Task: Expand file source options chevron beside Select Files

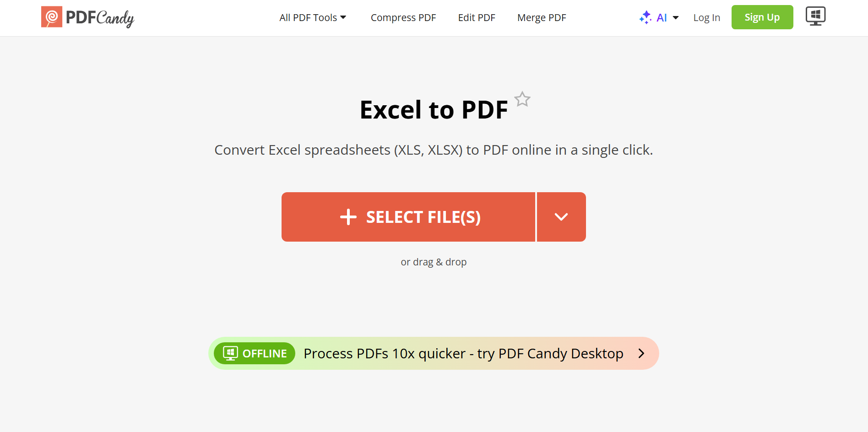Action: [x=561, y=217]
